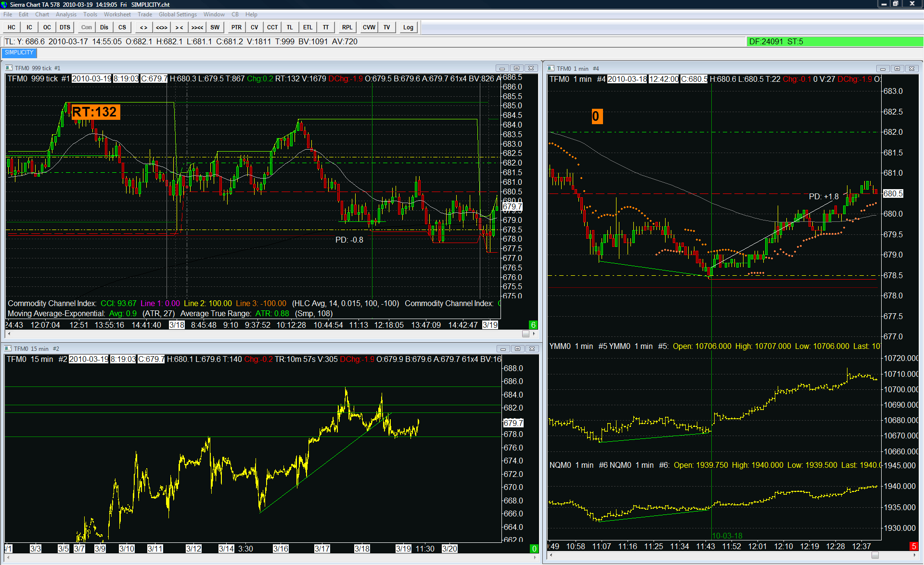Select the TL trendline tool
The height and width of the screenshot is (565, 924).
tap(290, 27)
